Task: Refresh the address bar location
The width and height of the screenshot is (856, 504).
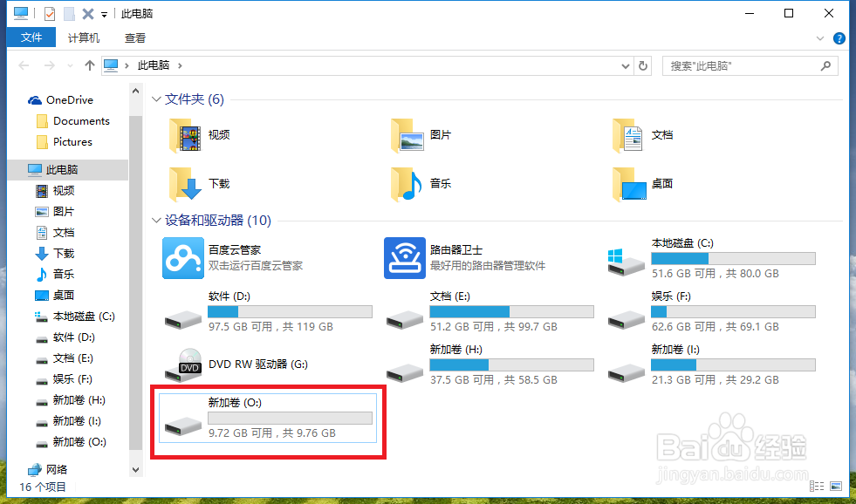Action: coord(643,66)
